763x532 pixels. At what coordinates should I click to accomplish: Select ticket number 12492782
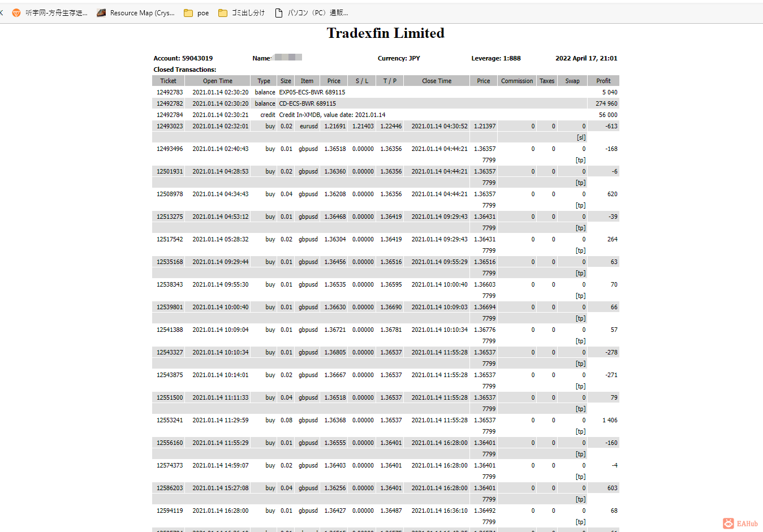click(170, 103)
